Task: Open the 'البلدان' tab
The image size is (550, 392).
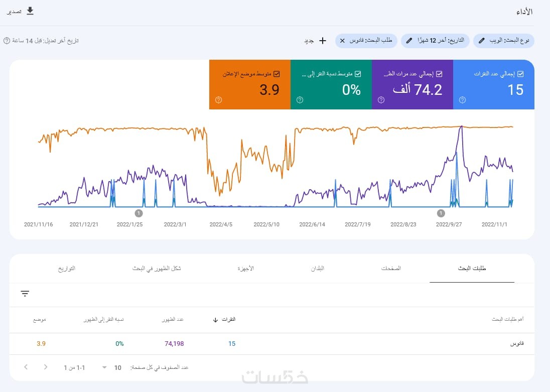Action: (x=318, y=269)
